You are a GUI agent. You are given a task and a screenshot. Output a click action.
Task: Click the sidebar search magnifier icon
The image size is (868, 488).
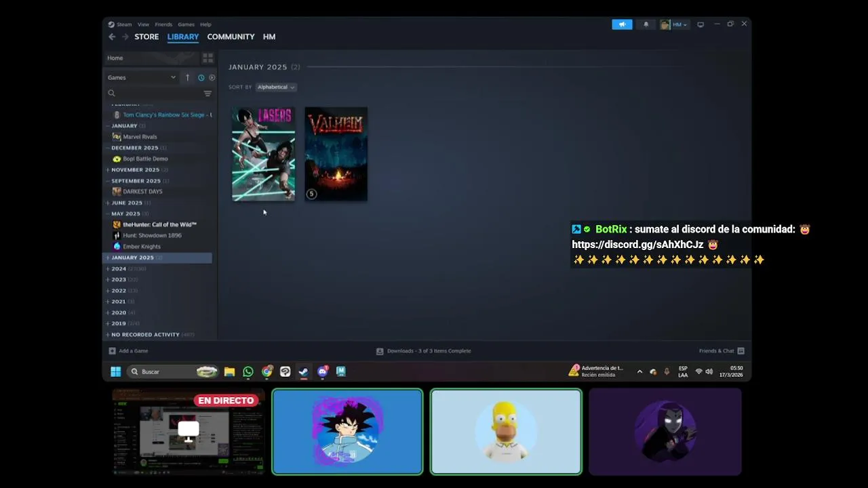(x=112, y=94)
